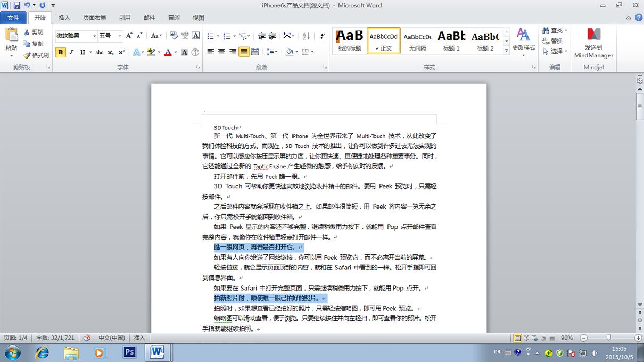This screenshot has height=362, width=644.
Task: Click Replace (替换) in the editing group
Action: coord(552,41)
